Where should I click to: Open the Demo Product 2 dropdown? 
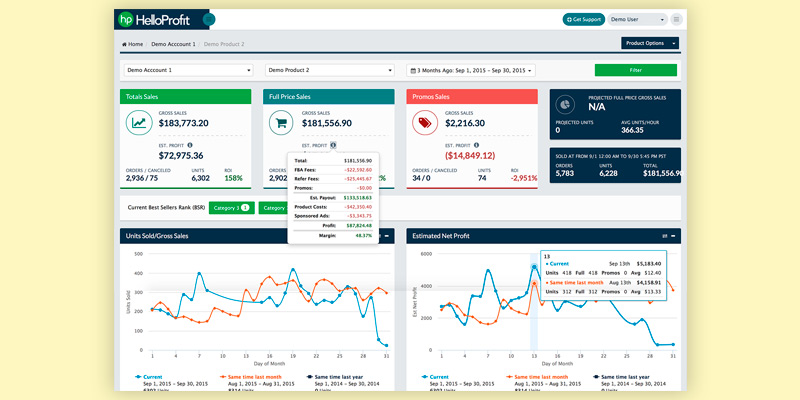pos(330,70)
